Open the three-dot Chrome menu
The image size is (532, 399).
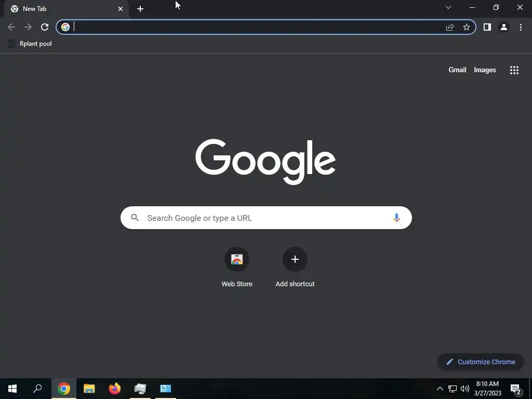click(x=521, y=27)
